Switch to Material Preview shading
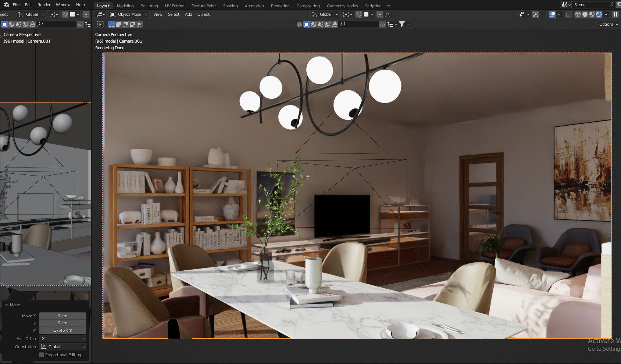This screenshot has width=621, height=364. point(592,14)
